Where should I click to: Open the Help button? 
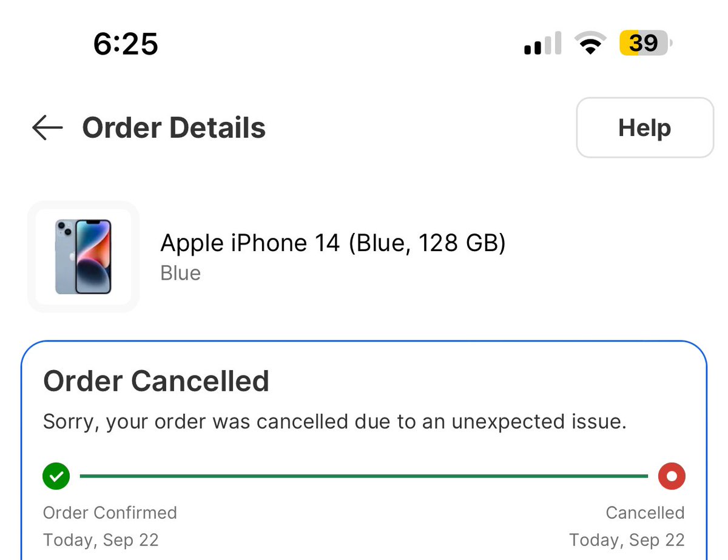pyautogui.click(x=644, y=128)
